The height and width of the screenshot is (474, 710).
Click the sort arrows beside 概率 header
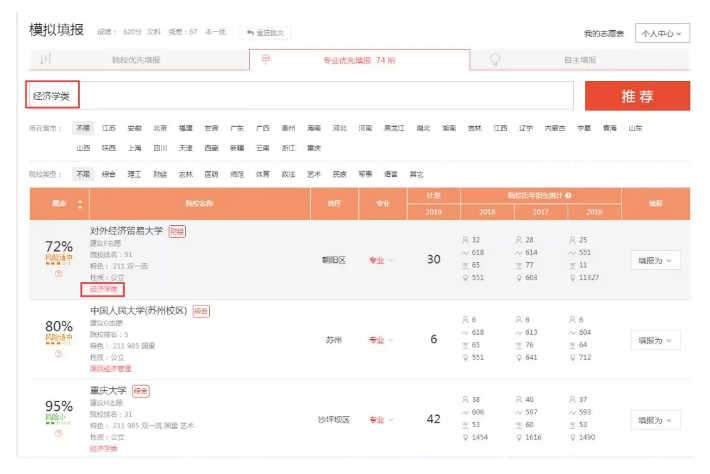[x=81, y=203]
